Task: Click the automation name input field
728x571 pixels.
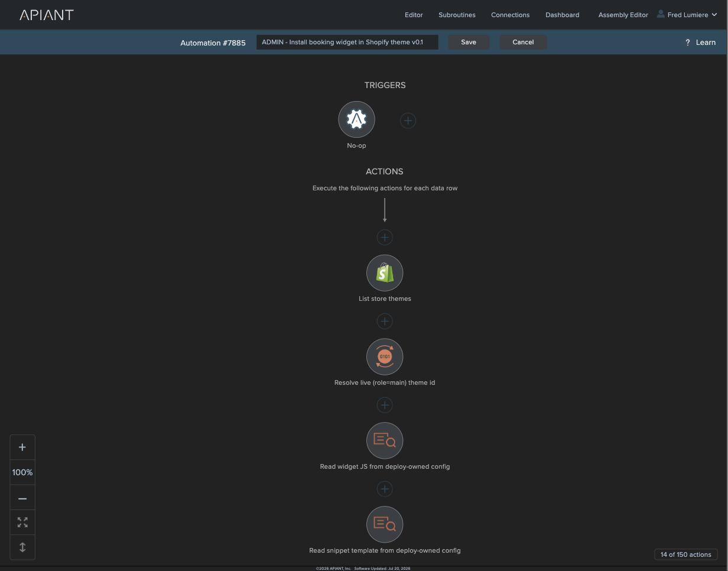Action: tap(347, 42)
